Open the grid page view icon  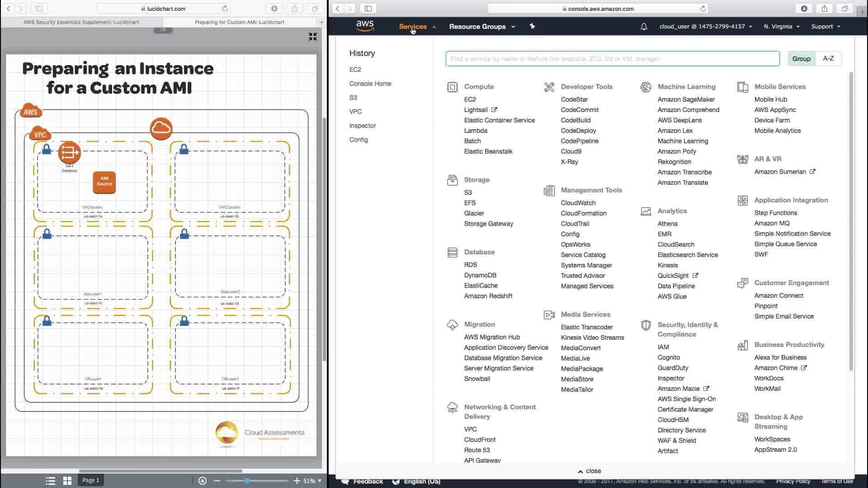click(67, 481)
